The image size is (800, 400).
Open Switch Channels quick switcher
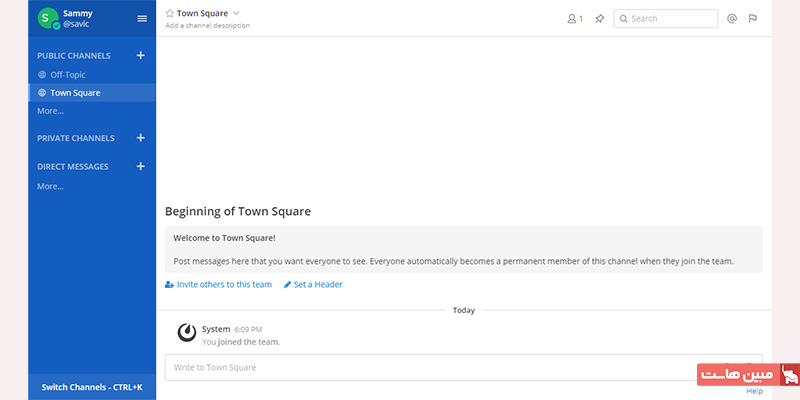pos(92,387)
